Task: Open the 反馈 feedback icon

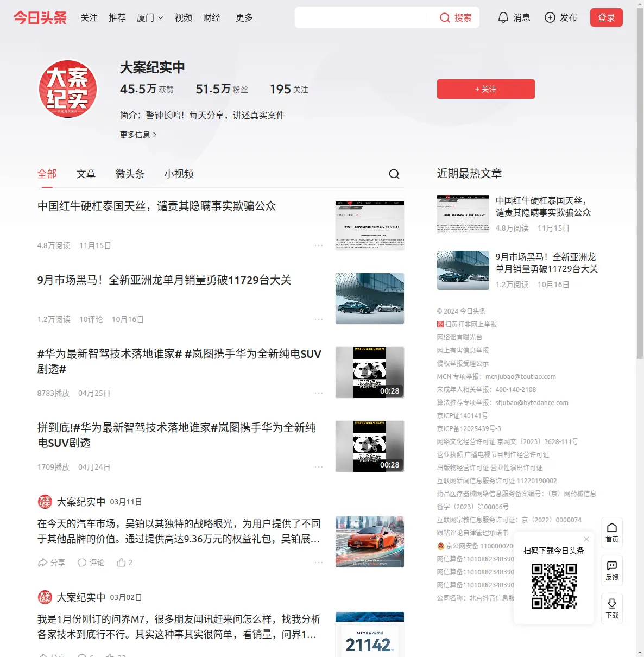Action: coord(612,571)
